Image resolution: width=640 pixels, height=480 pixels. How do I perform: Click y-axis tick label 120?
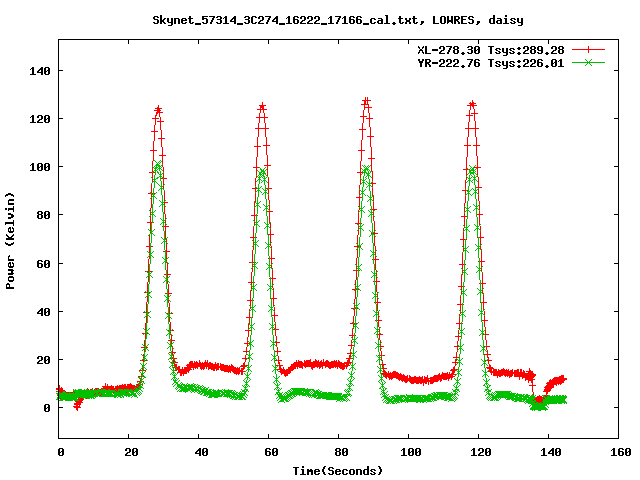tap(40, 119)
